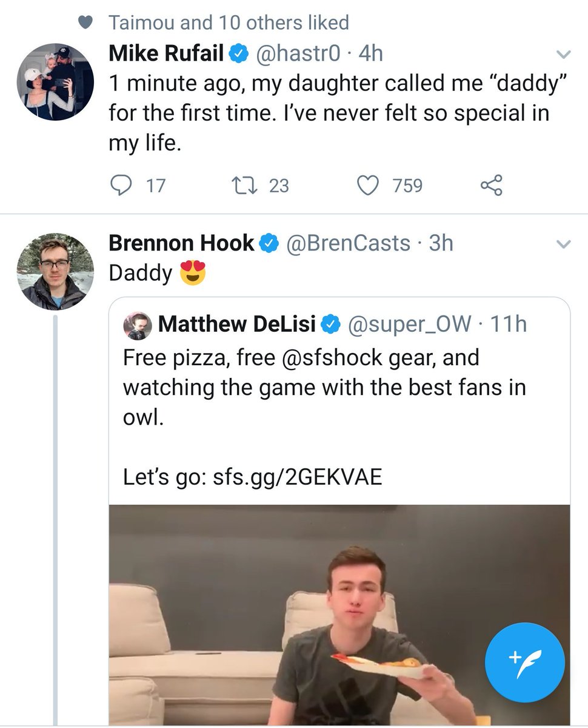Tap the Mike Rufail display name

pos(166,54)
